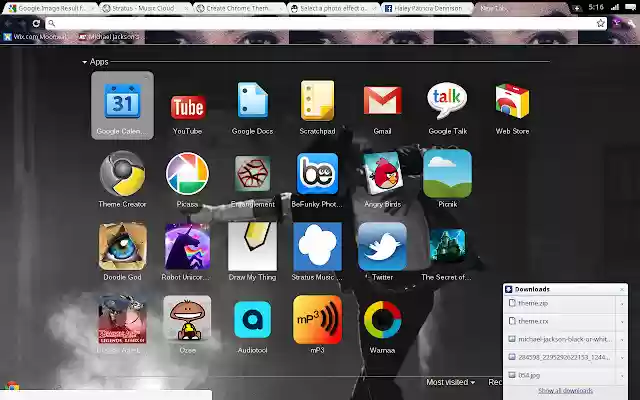
Task: Open the Wamaa app
Action: pos(382,319)
